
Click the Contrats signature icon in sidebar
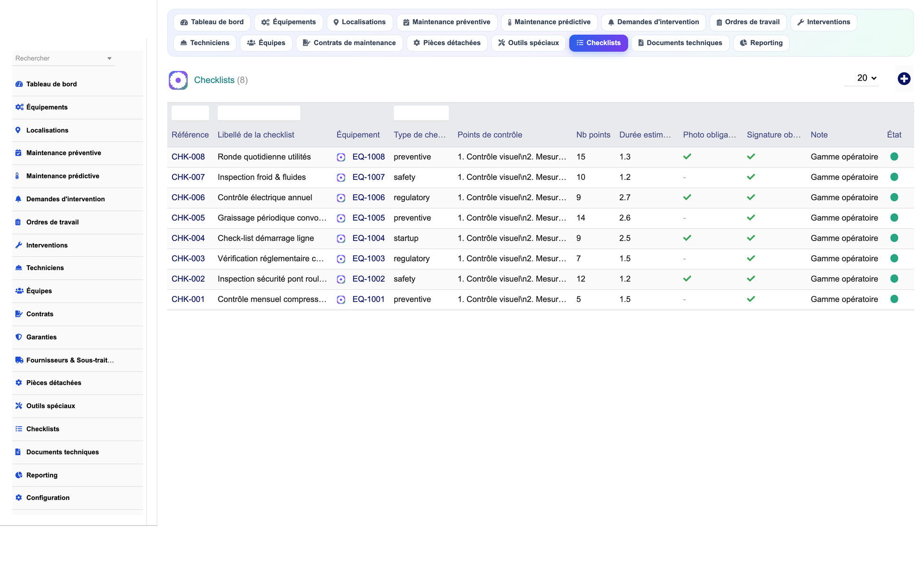19,314
